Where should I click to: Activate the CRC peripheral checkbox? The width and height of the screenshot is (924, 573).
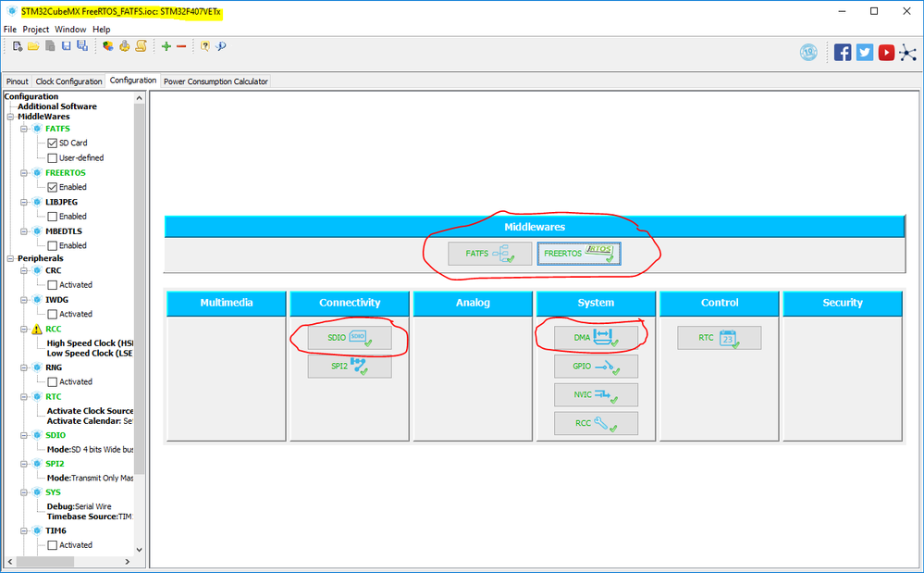tap(53, 285)
